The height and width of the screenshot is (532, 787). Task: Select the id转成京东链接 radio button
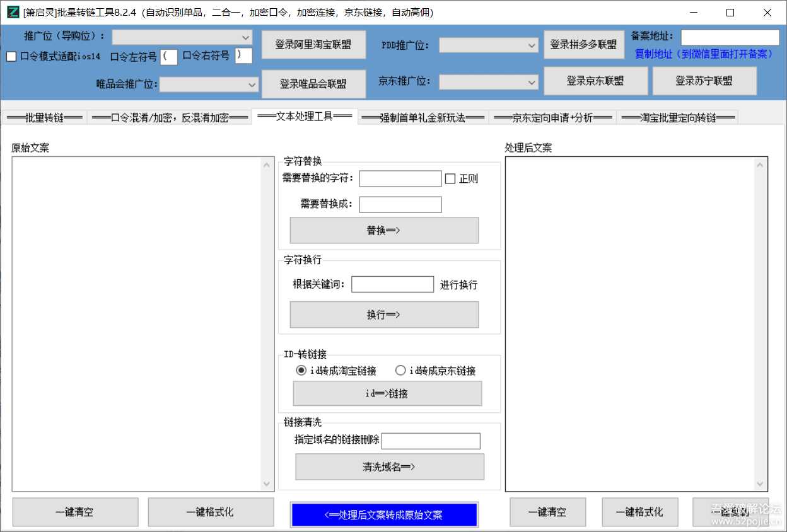click(x=400, y=370)
